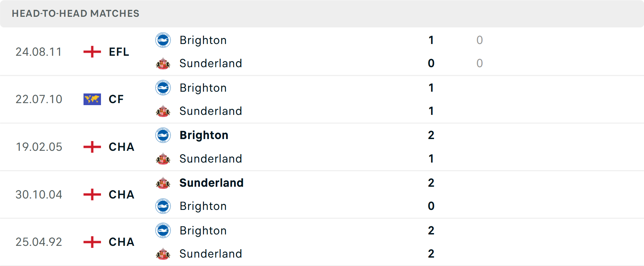Click Sunderland crest in 25.04.92 match
This screenshot has height=266, width=644.
pos(163,254)
